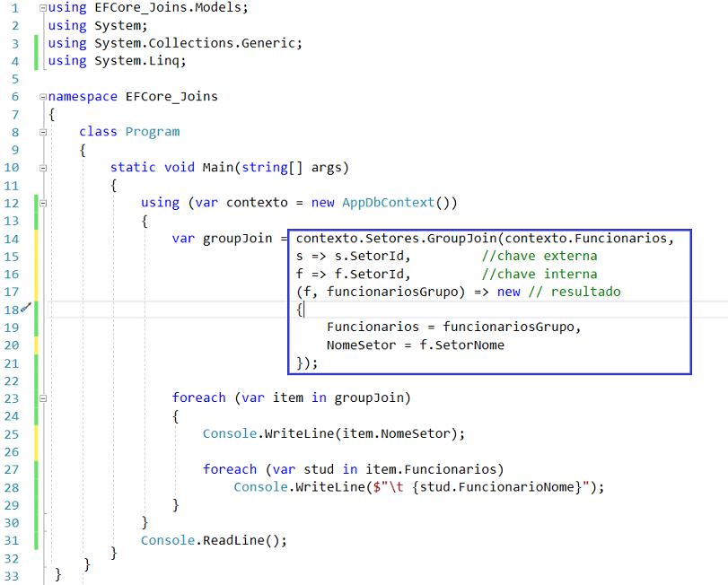Click the Program class name
Viewport: 728px width, 585px height.
[x=152, y=132]
